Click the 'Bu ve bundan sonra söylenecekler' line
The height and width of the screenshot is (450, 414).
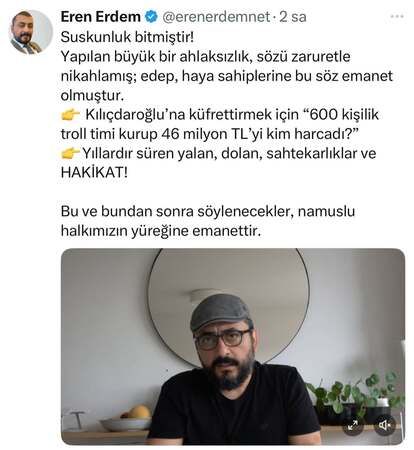177,211
